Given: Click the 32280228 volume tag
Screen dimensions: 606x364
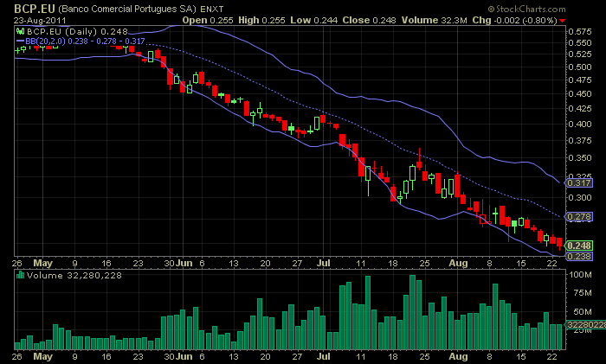Looking at the screenshot, I should 585,324.
